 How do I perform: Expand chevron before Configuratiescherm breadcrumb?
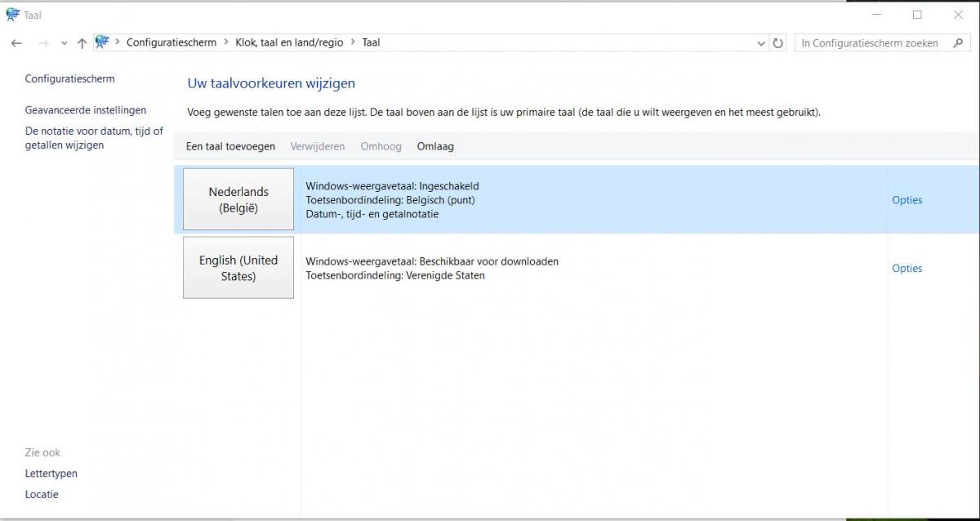coord(118,42)
